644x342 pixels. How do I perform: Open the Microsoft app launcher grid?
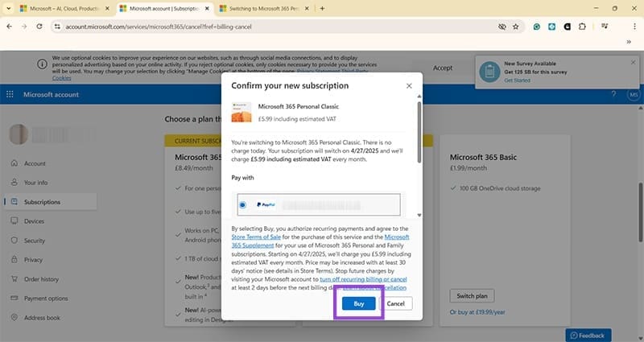pyautogui.click(x=10, y=94)
